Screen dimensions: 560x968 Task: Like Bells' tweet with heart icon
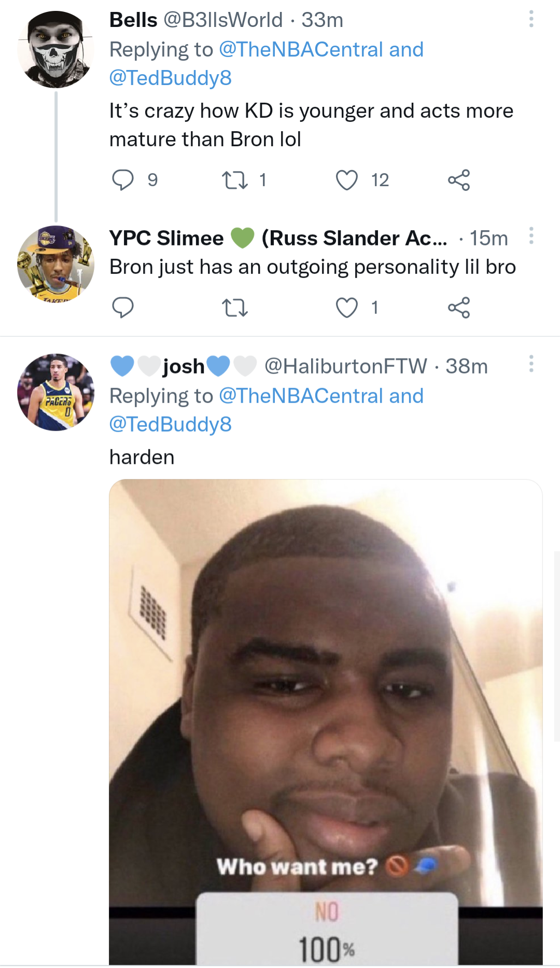(x=346, y=180)
